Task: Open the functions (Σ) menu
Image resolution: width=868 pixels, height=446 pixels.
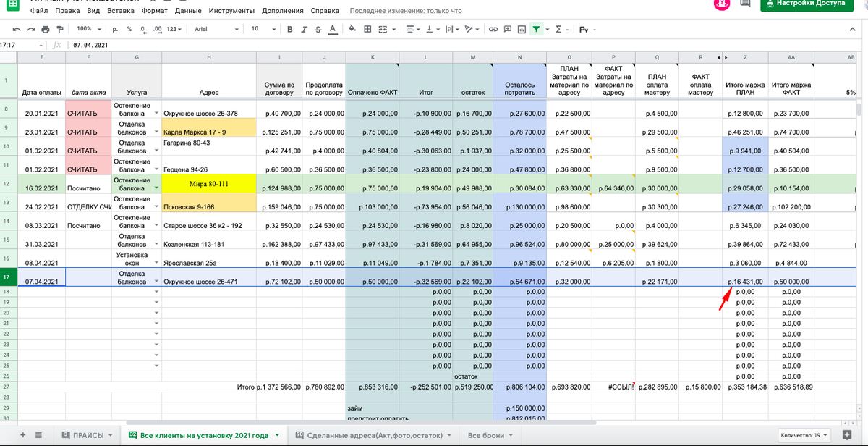Action: coord(561,29)
